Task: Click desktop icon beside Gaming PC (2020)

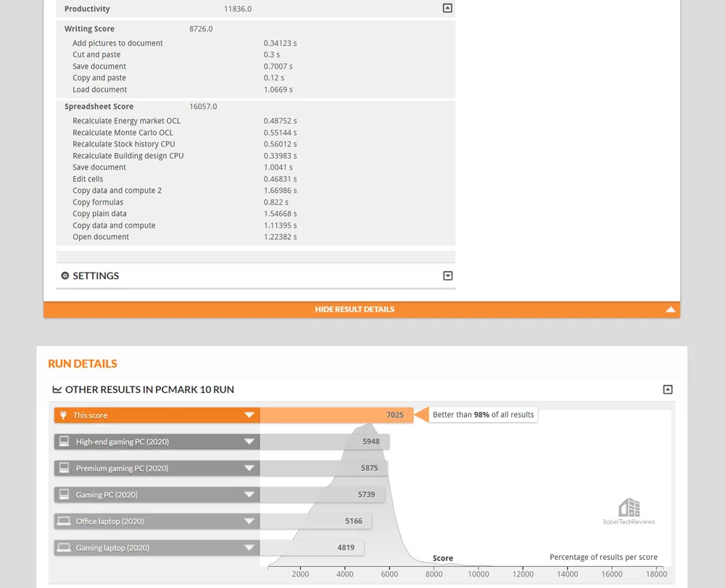Action: [x=65, y=494]
